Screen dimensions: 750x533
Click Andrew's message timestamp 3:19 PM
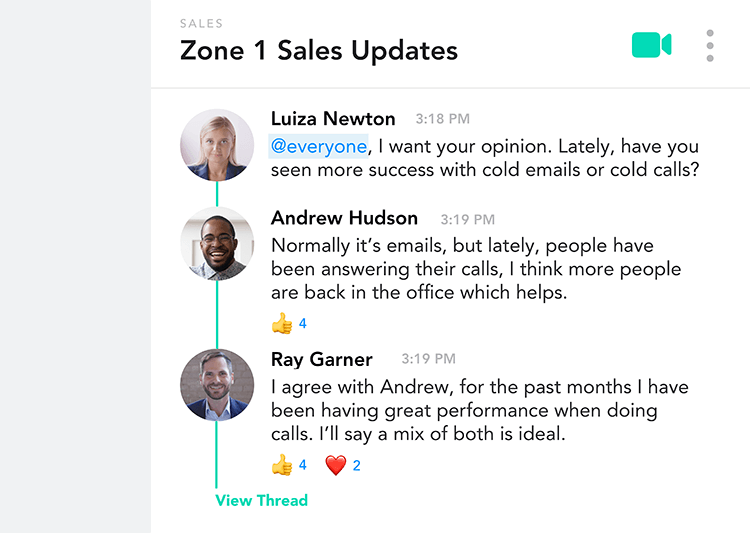pyautogui.click(x=467, y=220)
